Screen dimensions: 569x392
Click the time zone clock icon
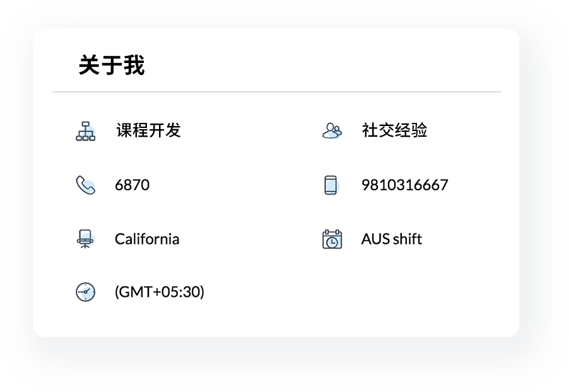(85, 292)
